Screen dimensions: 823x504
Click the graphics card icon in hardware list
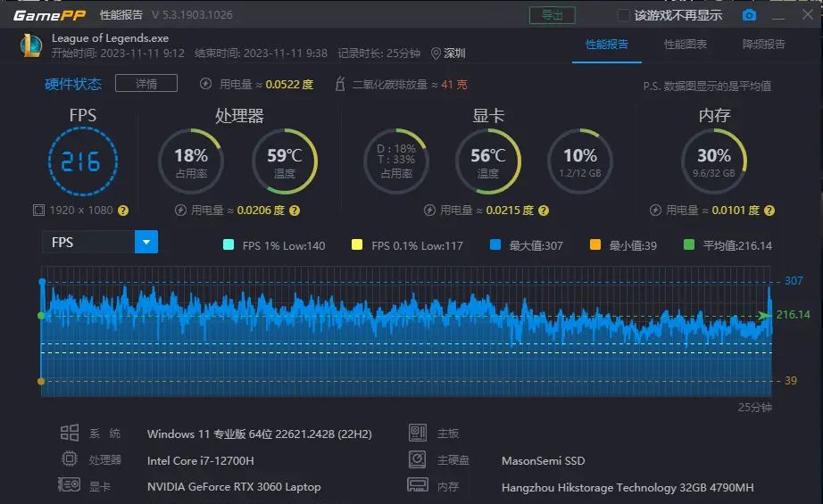[69, 484]
